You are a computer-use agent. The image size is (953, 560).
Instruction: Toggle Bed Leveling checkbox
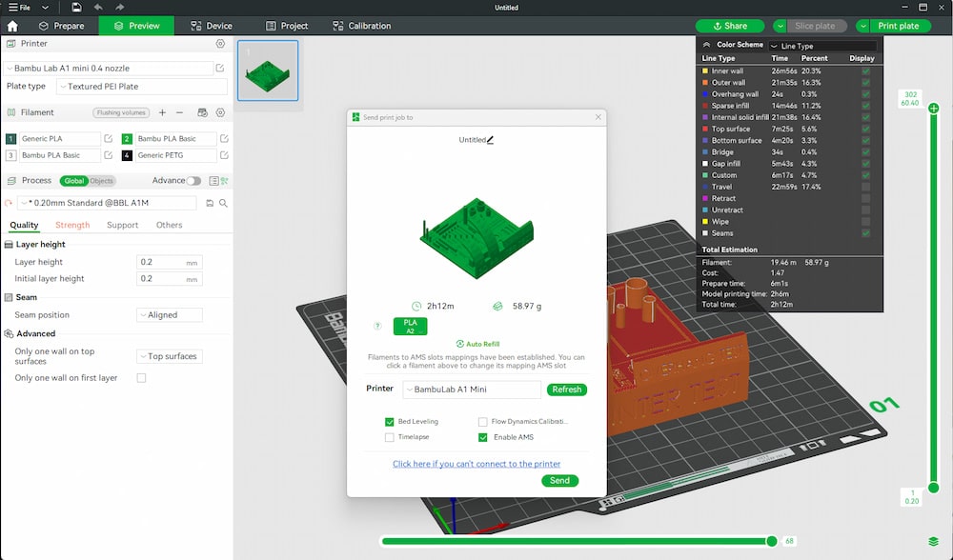(389, 422)
